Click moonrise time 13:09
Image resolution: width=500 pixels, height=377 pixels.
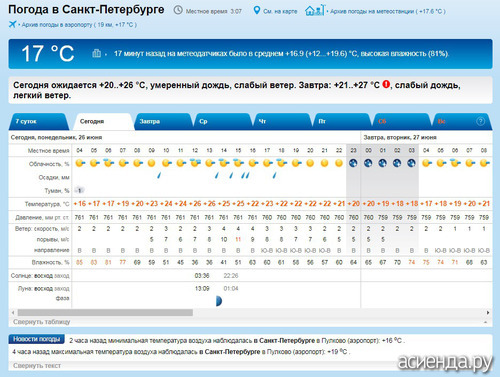202,288
